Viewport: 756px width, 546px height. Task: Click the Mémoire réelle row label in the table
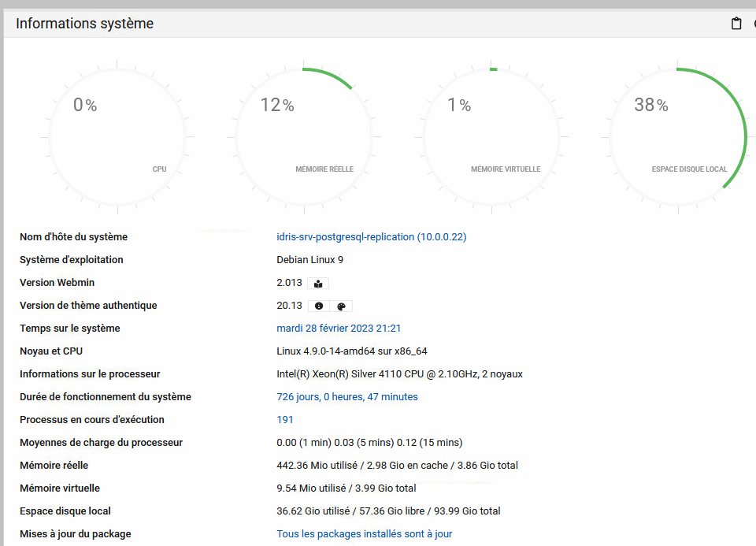[x=54, y=466]
